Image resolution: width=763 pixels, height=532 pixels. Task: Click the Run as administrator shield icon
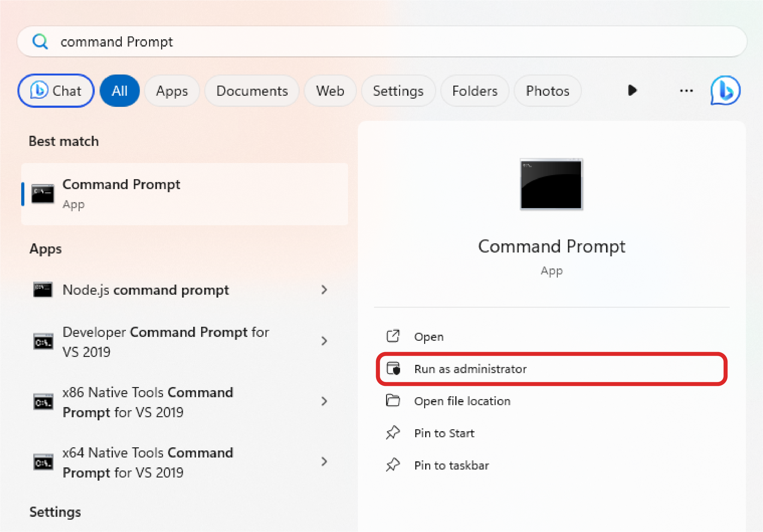pyautogui.click(x=394, y=369)
